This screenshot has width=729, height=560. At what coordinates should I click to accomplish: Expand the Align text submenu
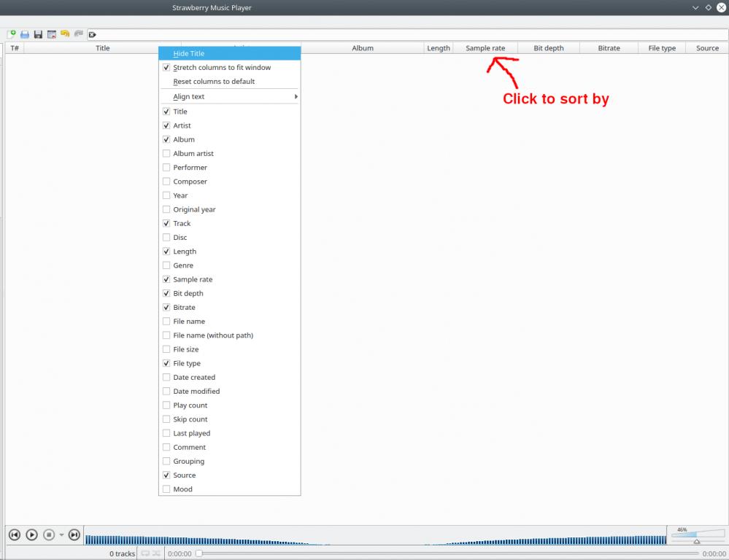[230, 96]
